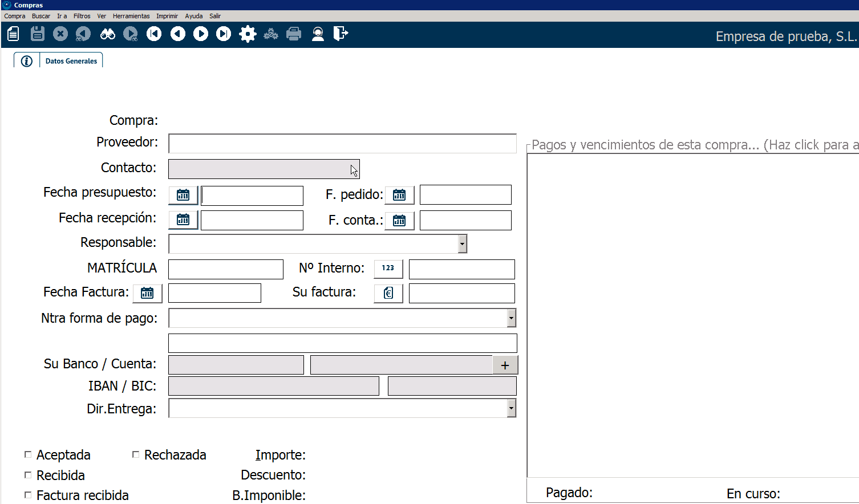Image resolution: width=859 pixels, height=504 pixels.
Task: Click the printer icon in toolbar
Action: pos(294,34)
